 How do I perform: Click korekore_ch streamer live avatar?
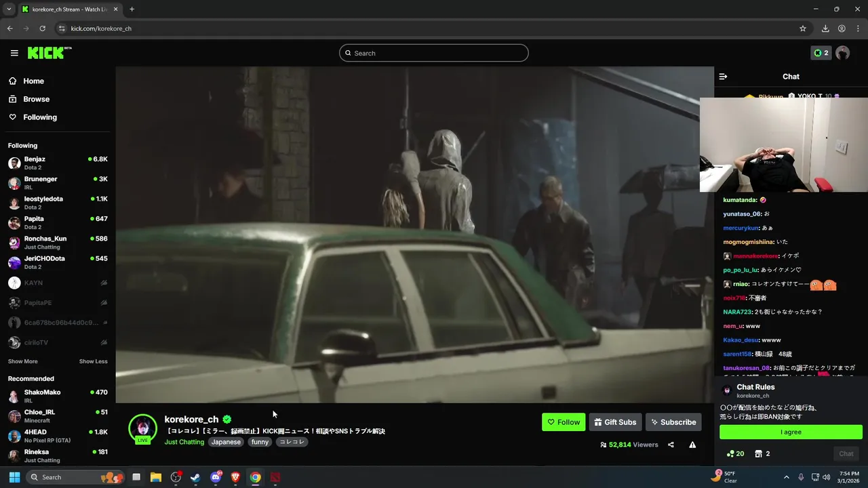[142, 428]
